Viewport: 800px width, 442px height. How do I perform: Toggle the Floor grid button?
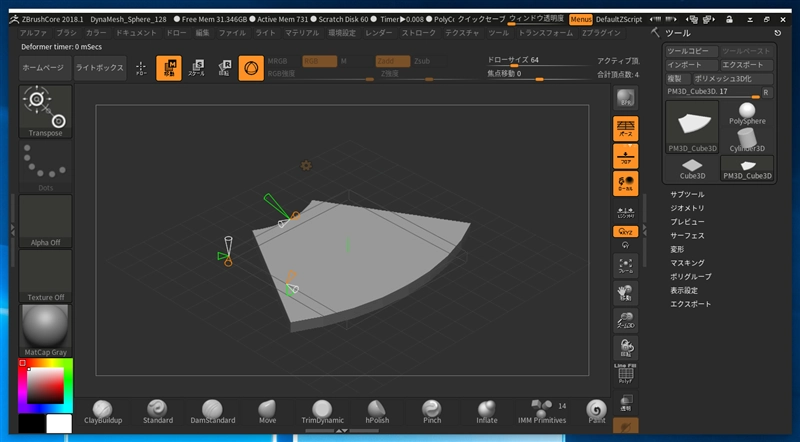[x=626, y=156]
